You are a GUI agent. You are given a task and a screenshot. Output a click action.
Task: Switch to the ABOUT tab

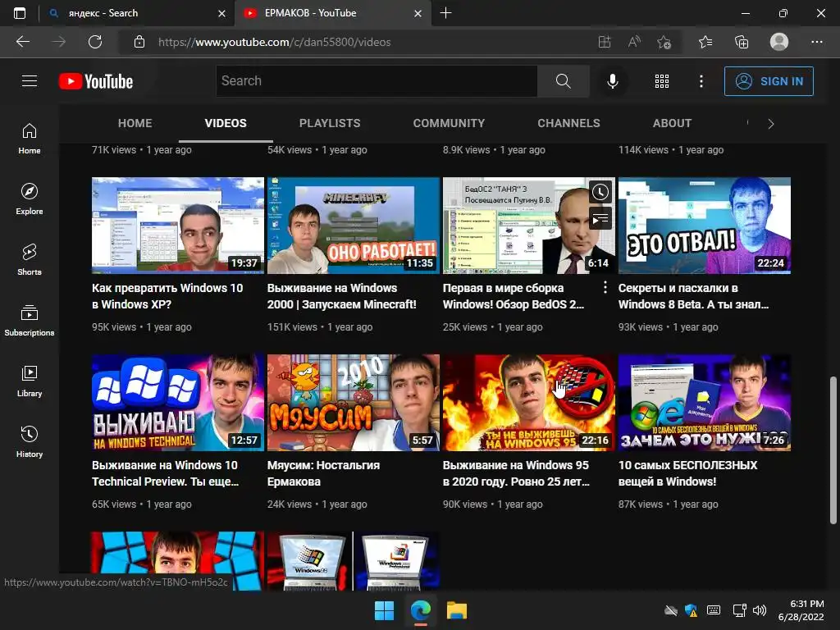[672, 123]
